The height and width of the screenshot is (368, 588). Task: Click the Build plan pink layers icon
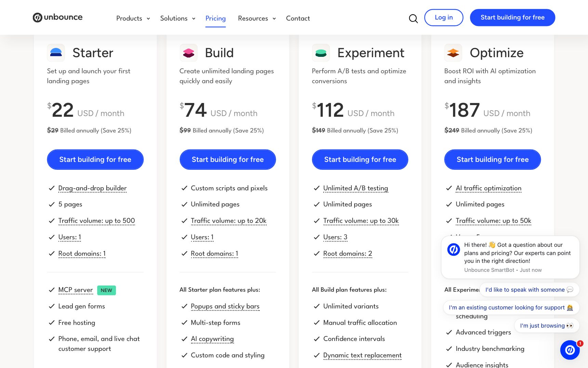tap(188, 53)
